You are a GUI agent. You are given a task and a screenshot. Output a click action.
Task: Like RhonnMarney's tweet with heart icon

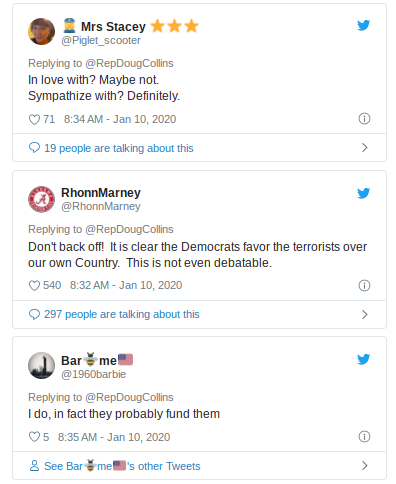[x=34, y=285]
